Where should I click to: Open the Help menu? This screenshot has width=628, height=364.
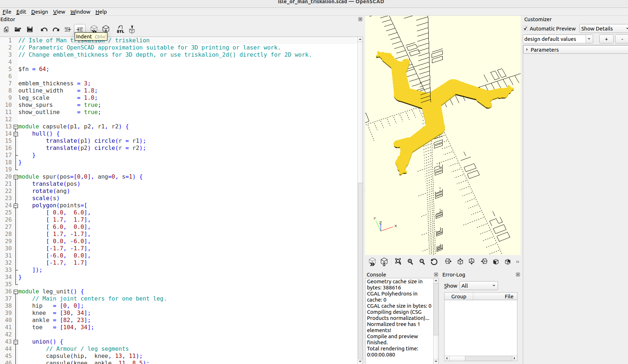click(x=101, y=12)
